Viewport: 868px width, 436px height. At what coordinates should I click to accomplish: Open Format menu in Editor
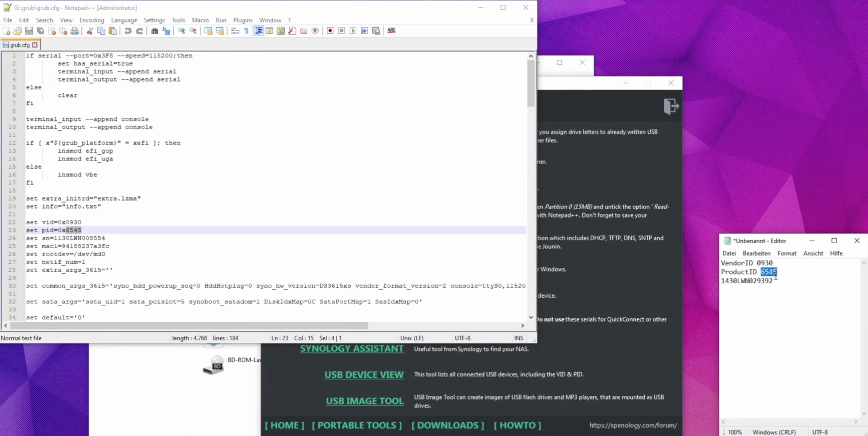(x=787, y=253)
